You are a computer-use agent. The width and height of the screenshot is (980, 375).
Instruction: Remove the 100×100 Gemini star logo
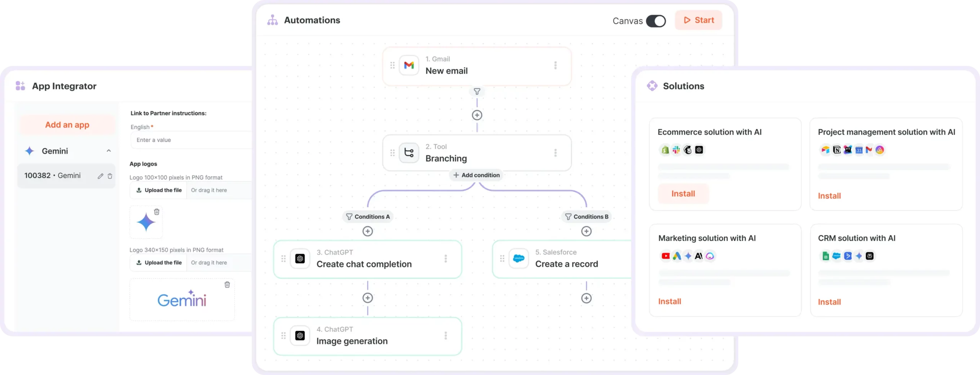(x=157, y=212)
